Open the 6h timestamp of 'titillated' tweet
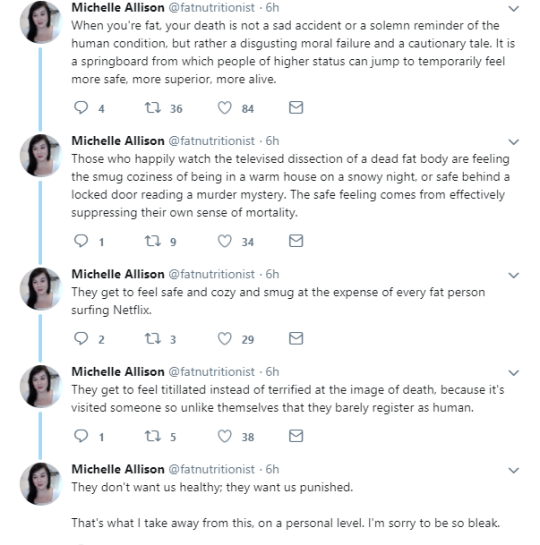This screenshot has width=540, height=545. [x=272, y=372]
